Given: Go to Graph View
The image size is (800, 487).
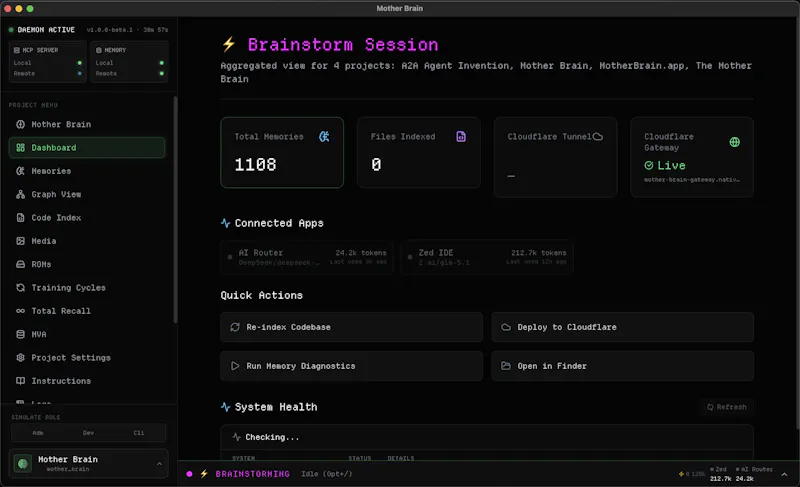Looking at the screenshot, I should [87, 194].
